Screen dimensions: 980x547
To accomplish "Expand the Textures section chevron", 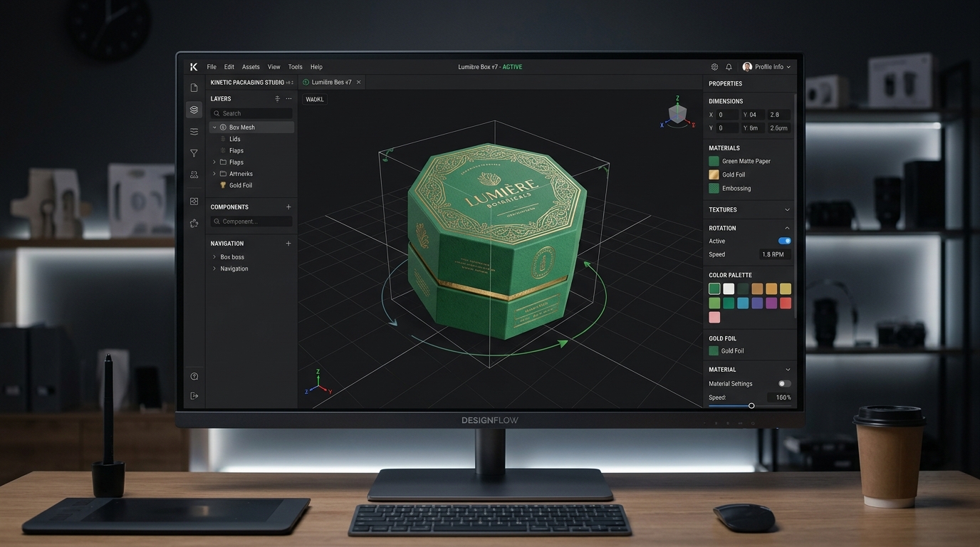I will pyautogui.click(x=787, y=210).
